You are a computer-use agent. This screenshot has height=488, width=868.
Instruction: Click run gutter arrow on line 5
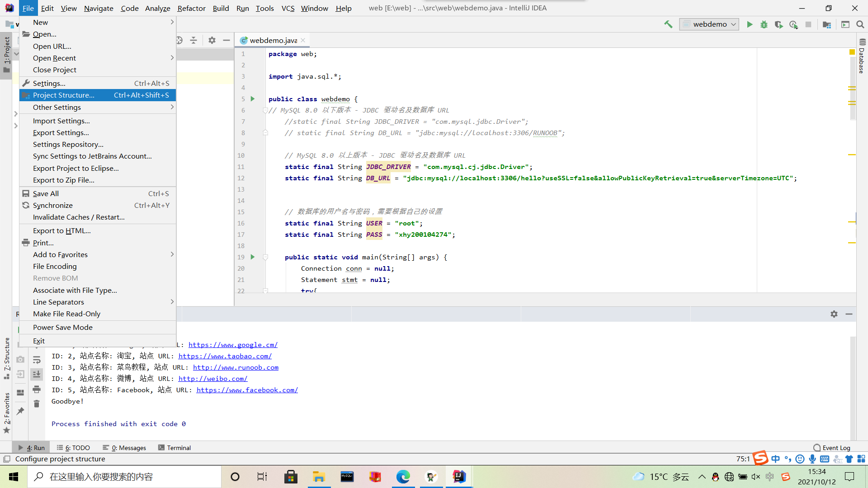click(x=253, y=99)
